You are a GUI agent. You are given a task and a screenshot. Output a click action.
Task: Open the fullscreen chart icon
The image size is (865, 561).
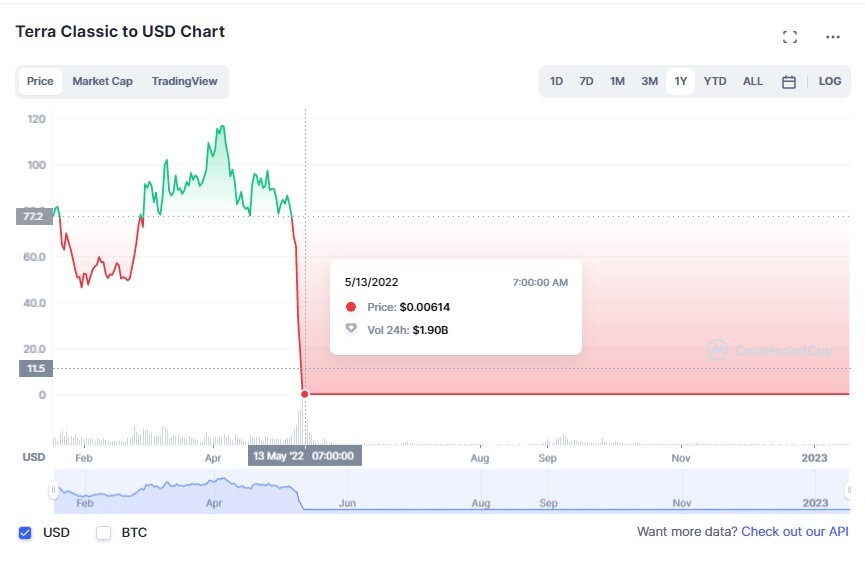[789, 37]
